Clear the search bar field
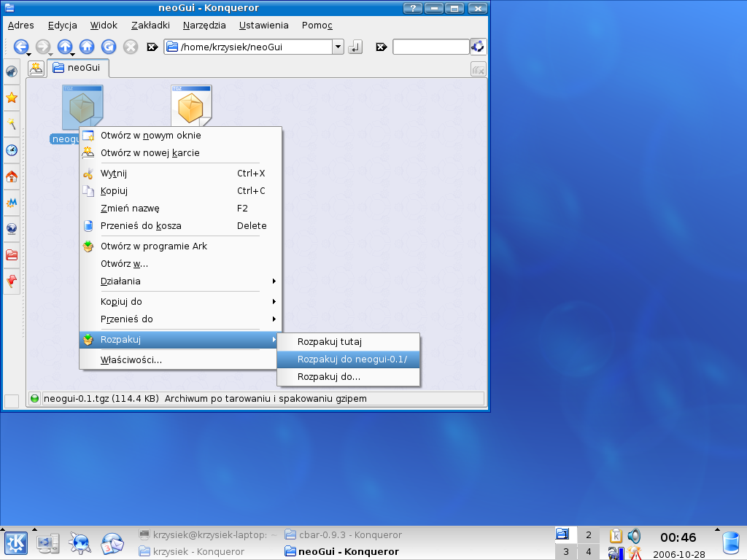Viewport: 747px width, 560px height. point(381,47)
